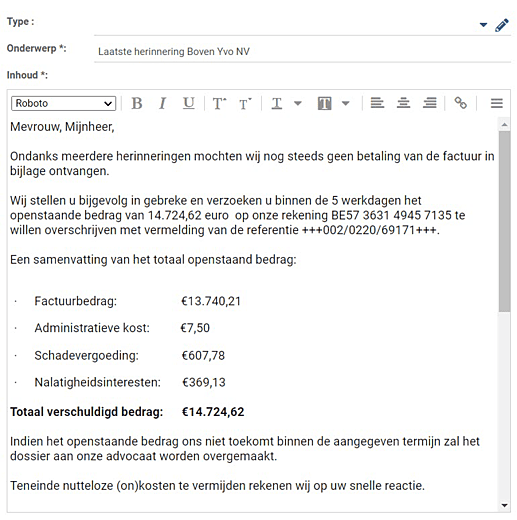Click the Onderwerp subject field
This screenshot has width=517, height=520.
coord(302,51)
